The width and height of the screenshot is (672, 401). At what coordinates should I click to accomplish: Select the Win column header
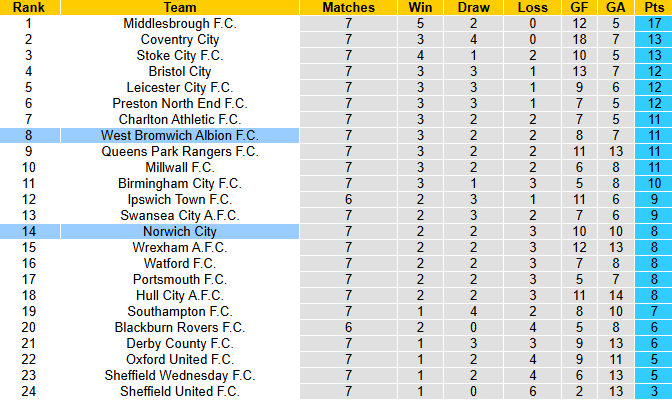420,7
